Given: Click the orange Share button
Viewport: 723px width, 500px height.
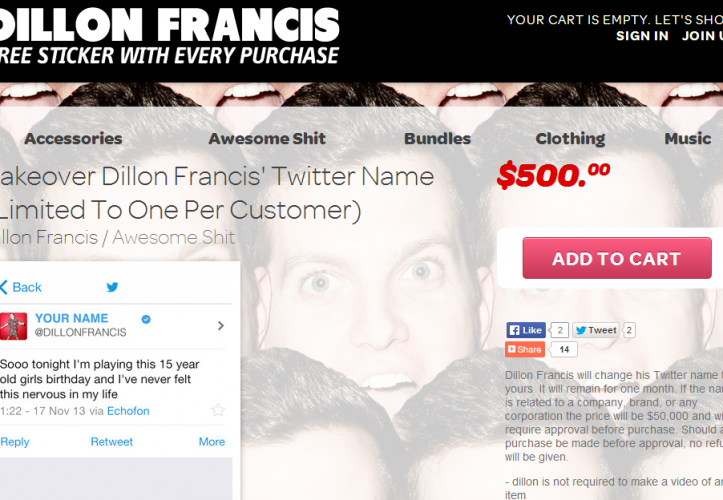Looking at the screenshot, I should coord(525,349).
